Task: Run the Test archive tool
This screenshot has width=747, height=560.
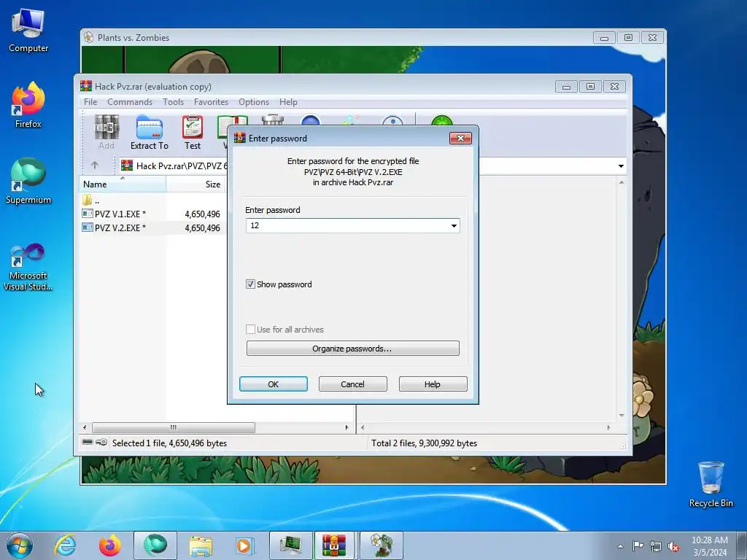Action: [193, 133]
